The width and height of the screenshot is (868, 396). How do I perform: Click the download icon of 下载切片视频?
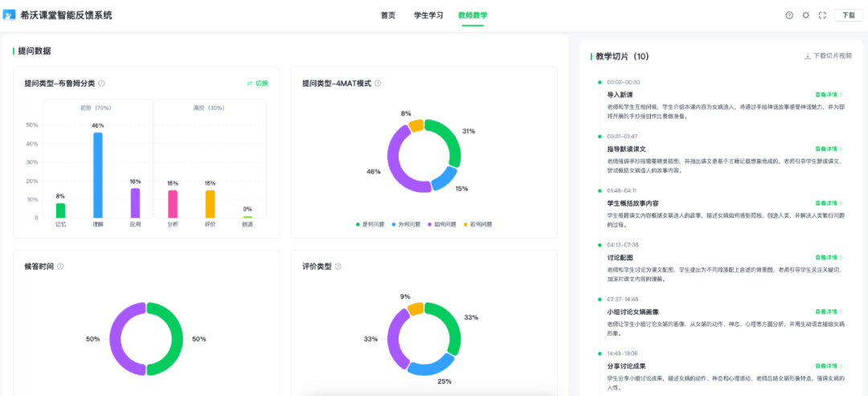click(808, 56)
